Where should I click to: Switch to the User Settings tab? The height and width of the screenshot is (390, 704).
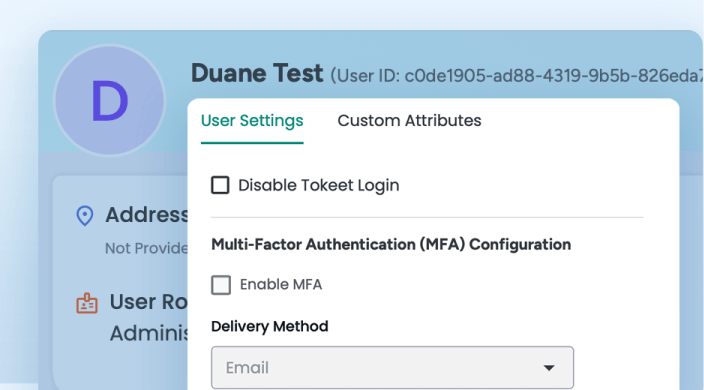[x=252, y=121]
